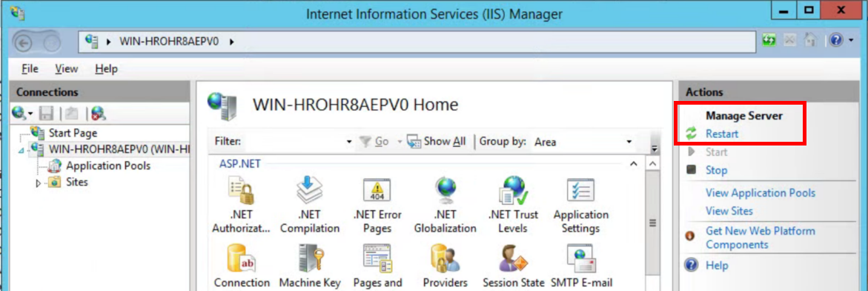This screenshot has width=868, height=291.
Task: Click the Start server action
Action: coord(716,152)
